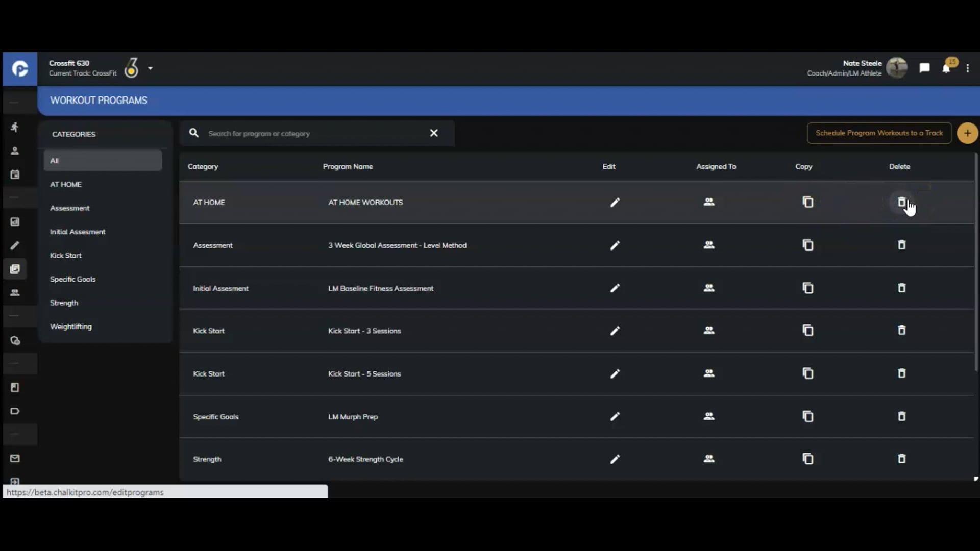
Task: View assignees of 6-Week Strength Cycle
Action: (x=709, y=459)
